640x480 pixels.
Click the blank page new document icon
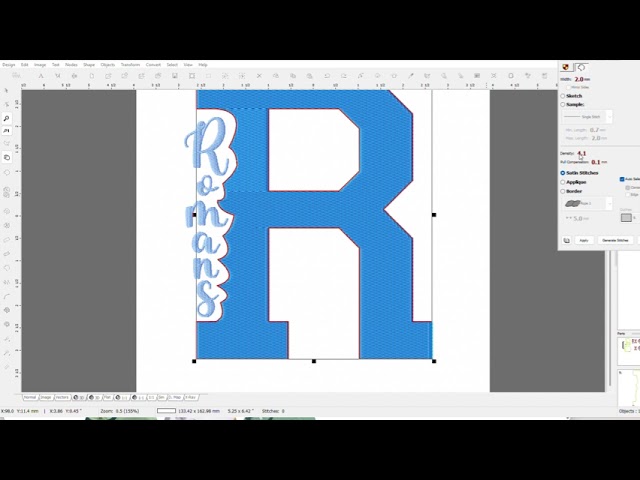click(91, 76)
